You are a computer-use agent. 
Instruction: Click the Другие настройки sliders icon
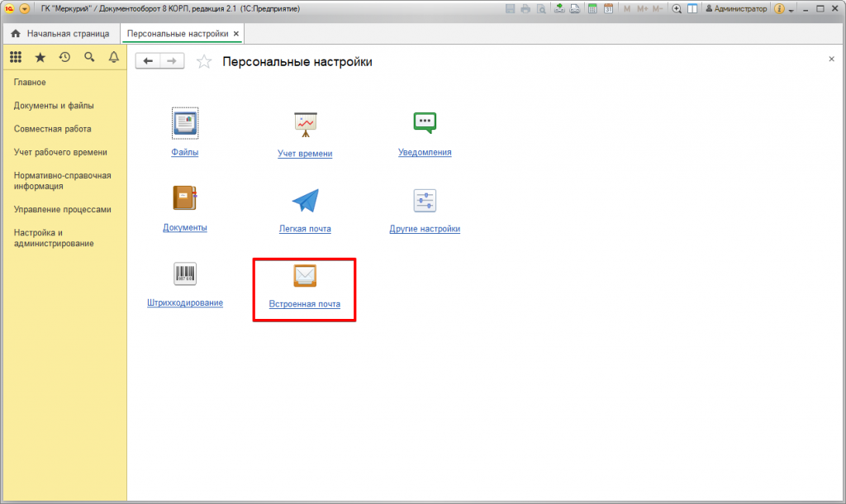425,201
